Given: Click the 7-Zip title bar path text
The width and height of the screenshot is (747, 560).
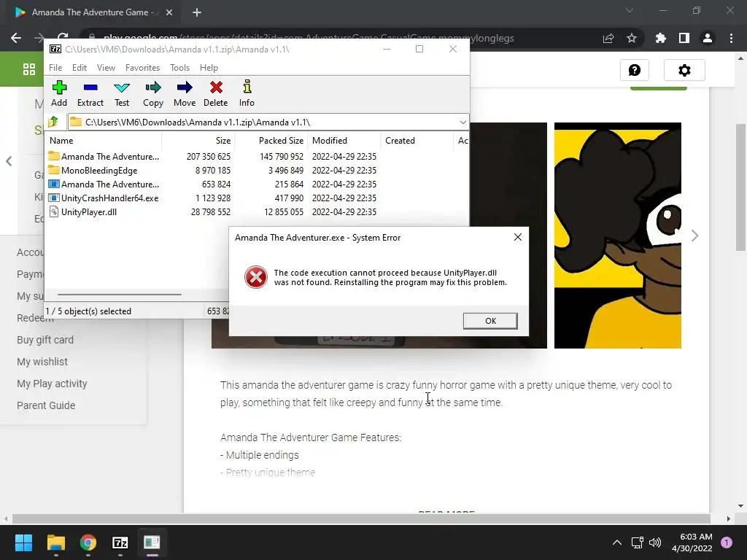Looking at the screenshot, I should (177, 50).
